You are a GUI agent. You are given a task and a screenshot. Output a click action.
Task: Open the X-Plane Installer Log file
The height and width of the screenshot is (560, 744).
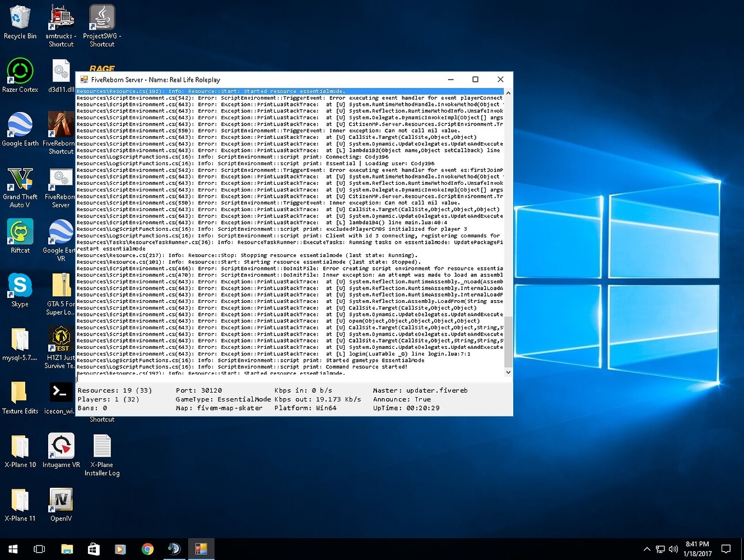tap(102, 455)
